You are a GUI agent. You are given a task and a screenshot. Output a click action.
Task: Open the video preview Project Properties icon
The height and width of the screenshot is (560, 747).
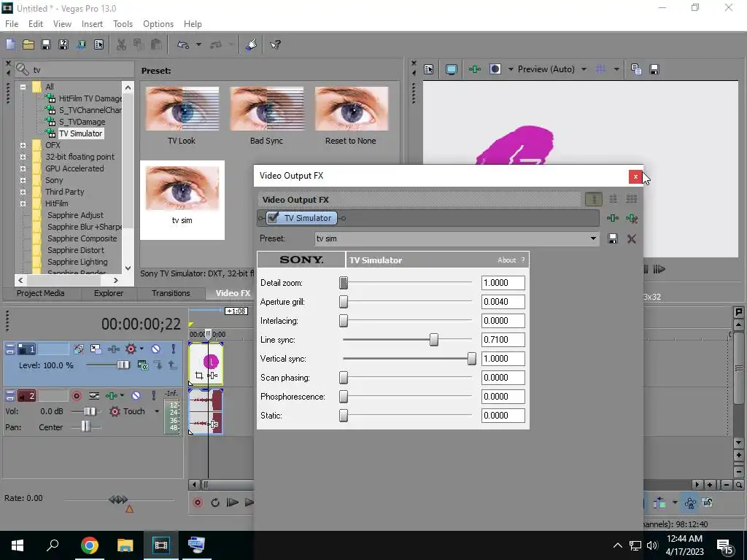pos(429,69)
